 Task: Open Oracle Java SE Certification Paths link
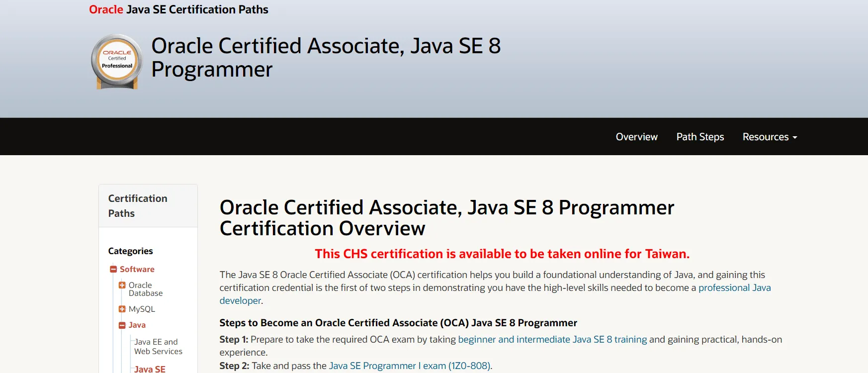click(178, 9)
